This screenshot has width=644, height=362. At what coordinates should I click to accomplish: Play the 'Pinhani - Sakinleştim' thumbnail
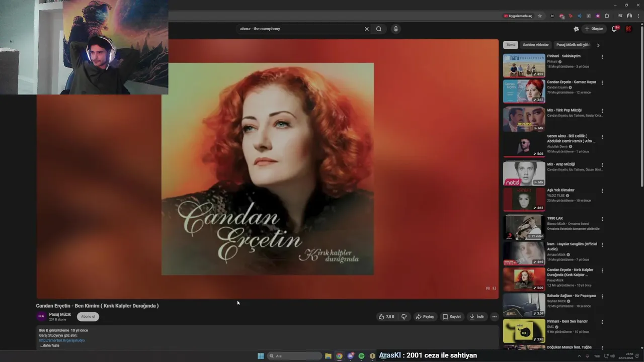tap(524, 65)
